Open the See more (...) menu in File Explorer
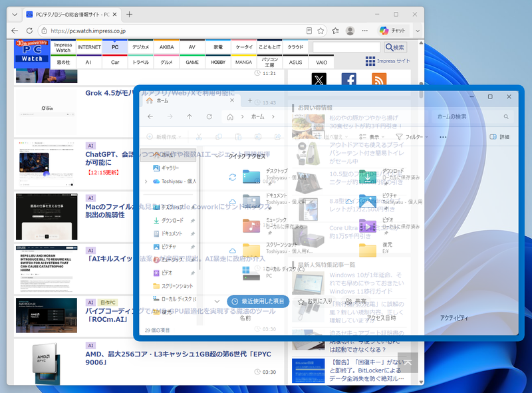Screen dimensions: 532x393 [443, 137]
